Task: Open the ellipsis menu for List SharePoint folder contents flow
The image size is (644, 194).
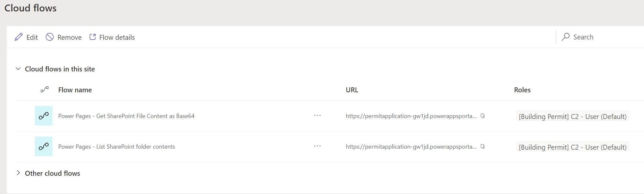Action: tap(317, 146)
